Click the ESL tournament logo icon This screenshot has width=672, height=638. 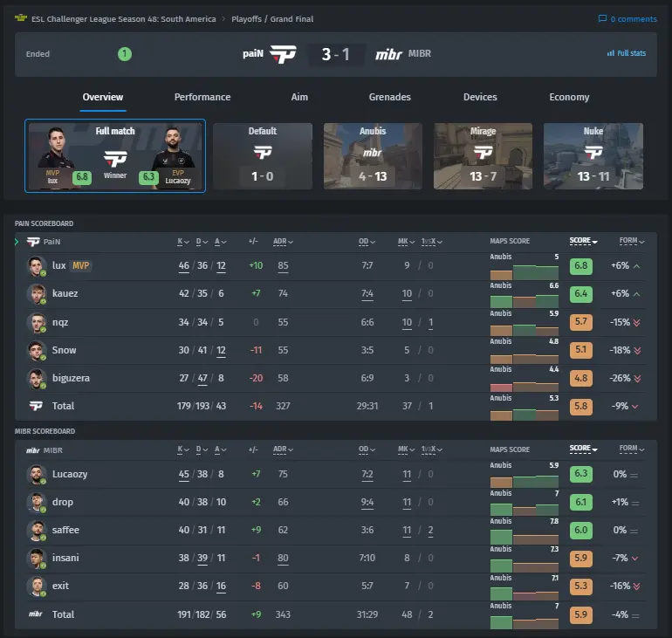pos(21,18)
